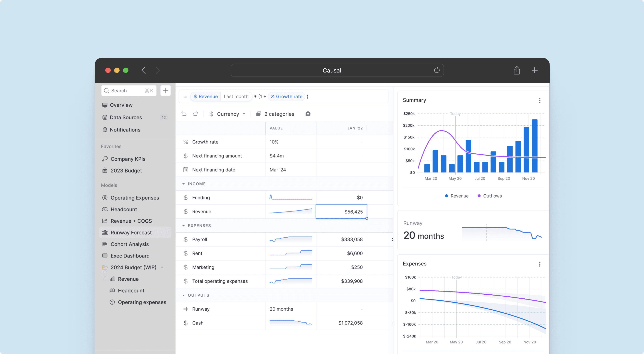
Task: Click the Cash $1,972,058 cell
Action: click(x=341, y=323)
